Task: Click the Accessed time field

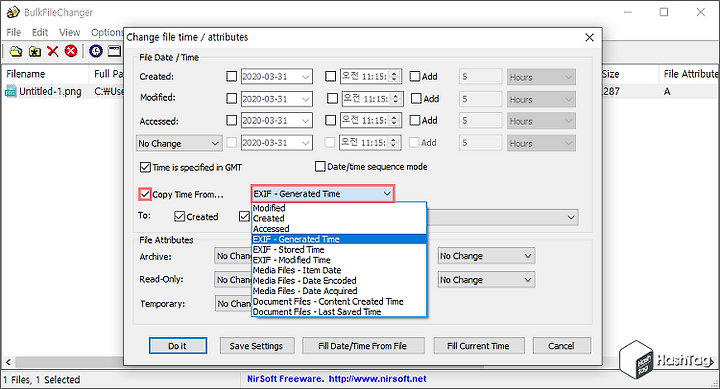Action: 371,120
